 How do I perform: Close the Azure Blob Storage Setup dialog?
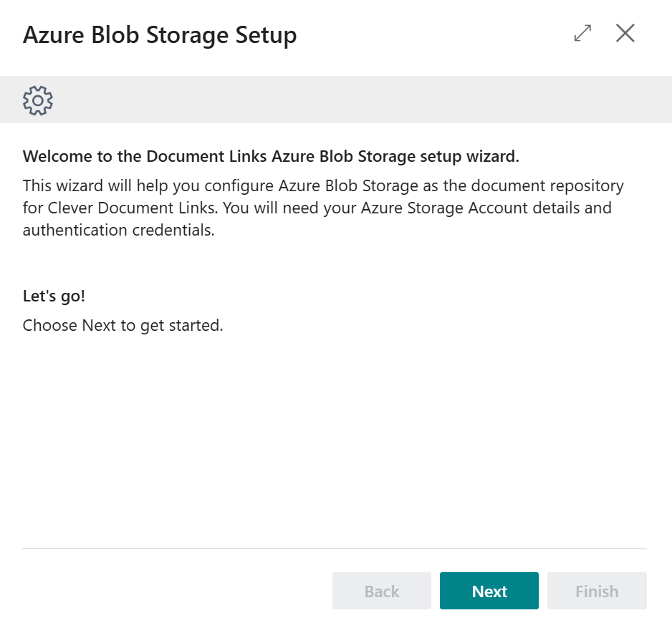click(x=625, y=34)
